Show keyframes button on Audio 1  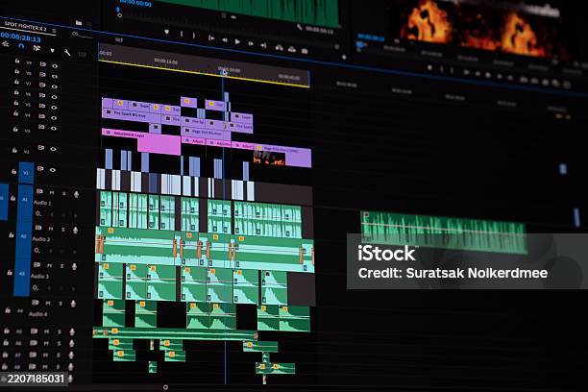tap(38, 214)
